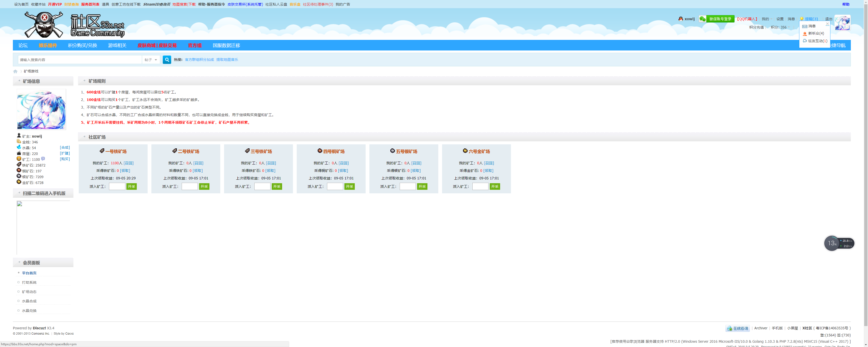Select 水晶合成 in the member panel
This screenshot has width=868, height=347.
pyautogui.click(x=29, y=301)
